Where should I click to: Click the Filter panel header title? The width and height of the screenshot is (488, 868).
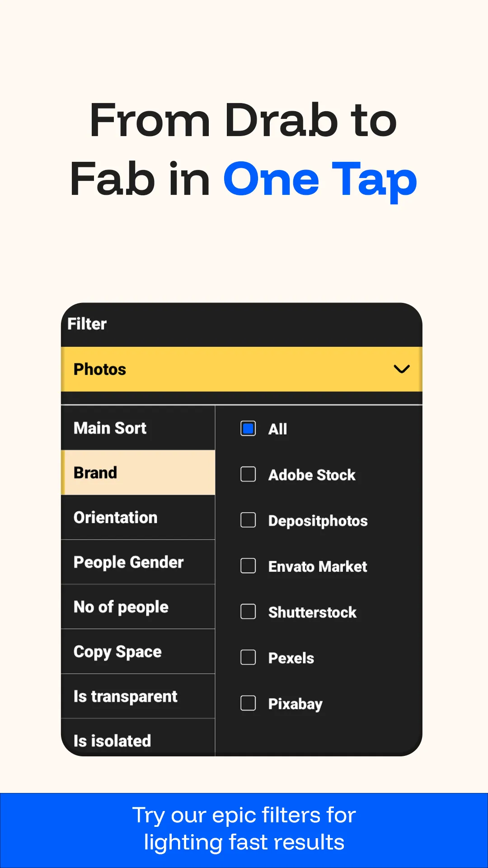87,324
